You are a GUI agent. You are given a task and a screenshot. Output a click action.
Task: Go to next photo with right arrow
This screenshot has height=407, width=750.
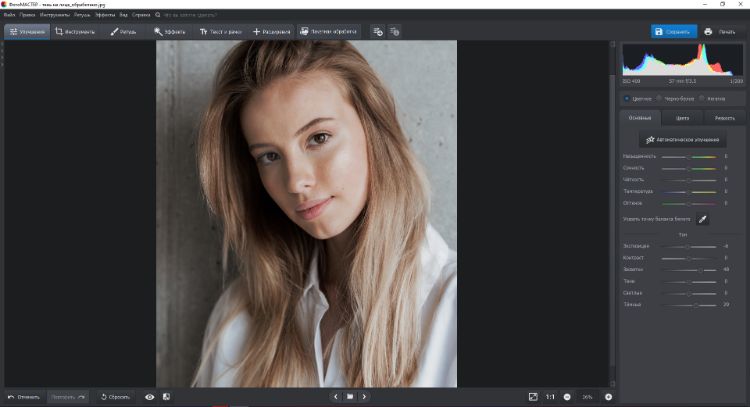[364, 397]
